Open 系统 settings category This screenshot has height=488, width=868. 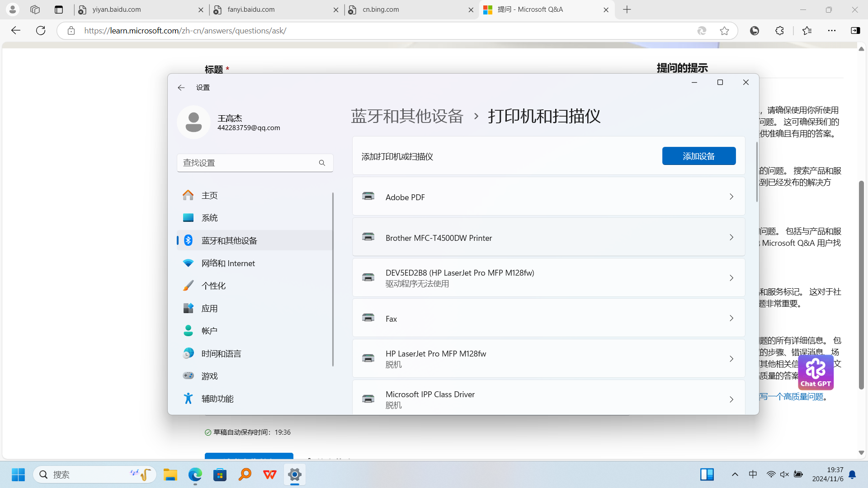pos(255,218)
